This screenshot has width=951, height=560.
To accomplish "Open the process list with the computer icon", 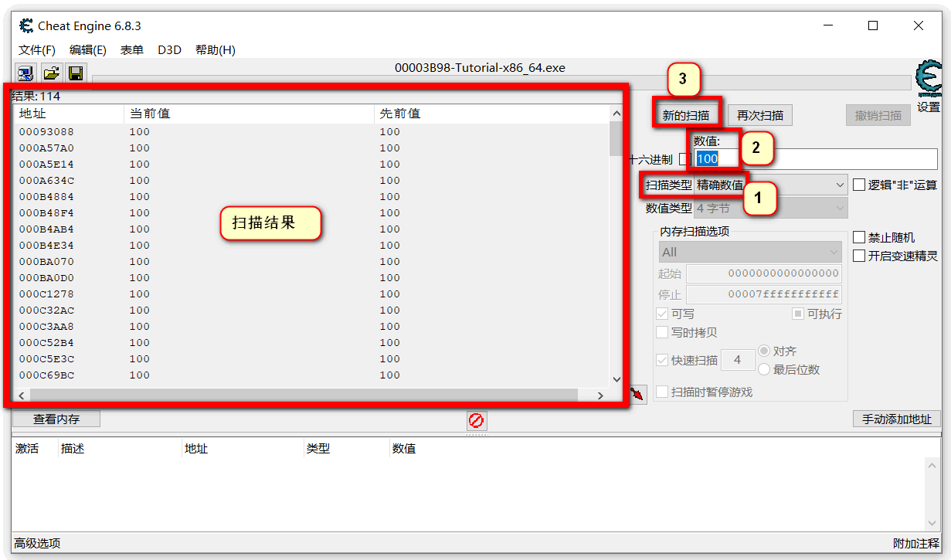I will click(25, 73).
